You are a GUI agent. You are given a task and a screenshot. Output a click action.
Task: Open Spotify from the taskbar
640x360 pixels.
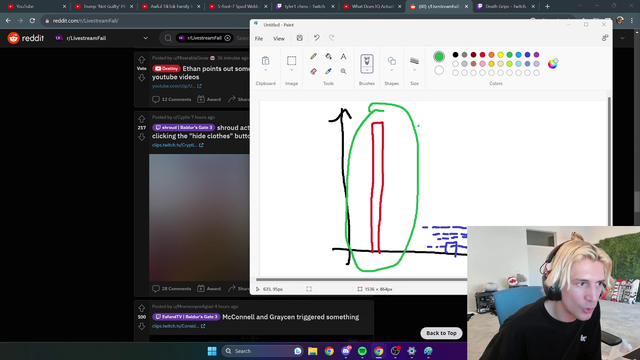click(x=362, y=351)
